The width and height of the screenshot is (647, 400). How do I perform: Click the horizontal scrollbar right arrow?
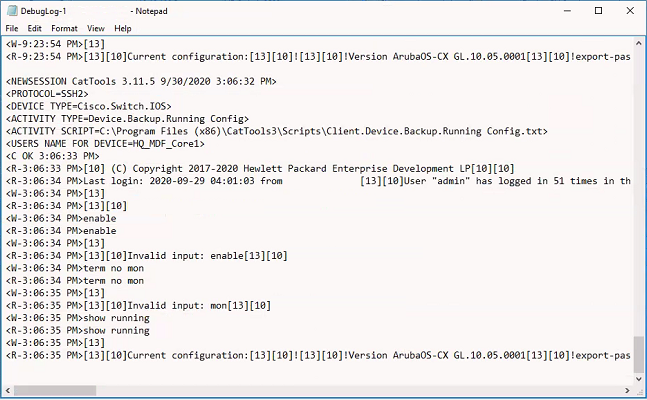tap(627, 391)
